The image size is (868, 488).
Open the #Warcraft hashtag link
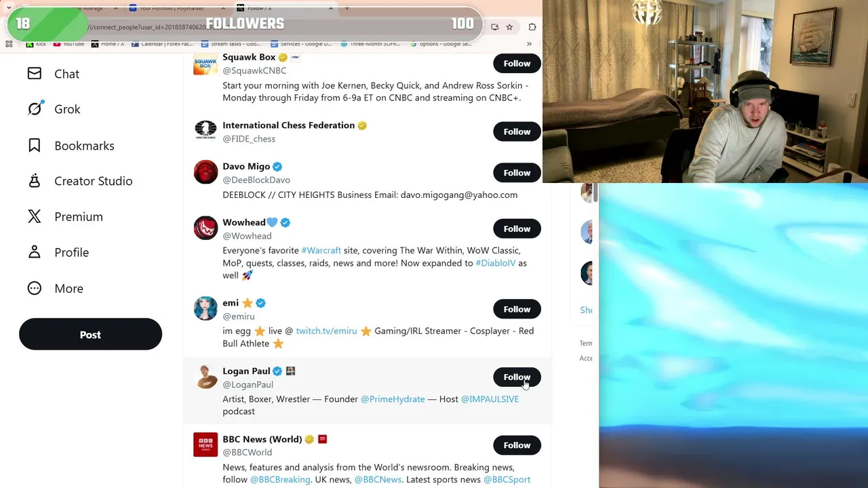click(x=321, y=250)
